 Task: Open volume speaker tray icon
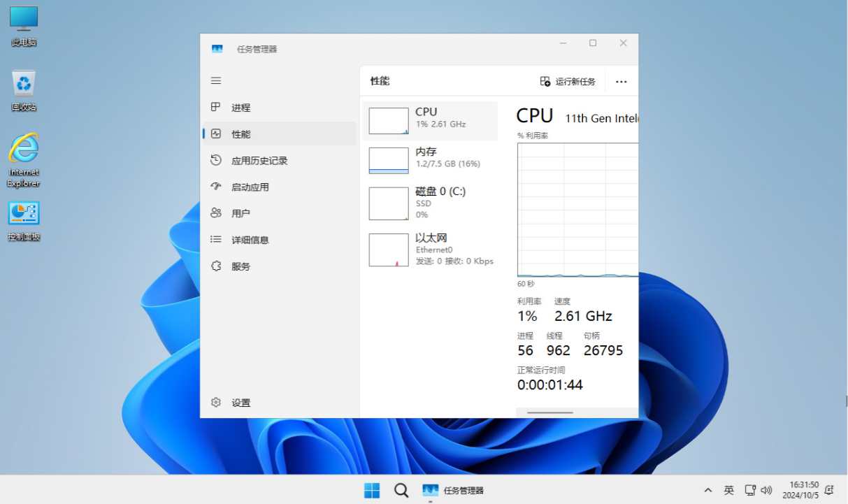(766, 491)
